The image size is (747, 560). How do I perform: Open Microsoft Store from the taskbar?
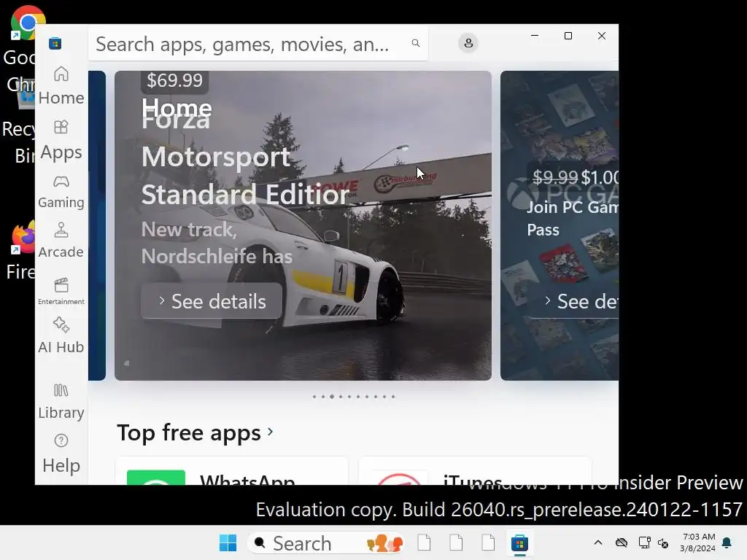pyautogui.click(x=519, y=542)
